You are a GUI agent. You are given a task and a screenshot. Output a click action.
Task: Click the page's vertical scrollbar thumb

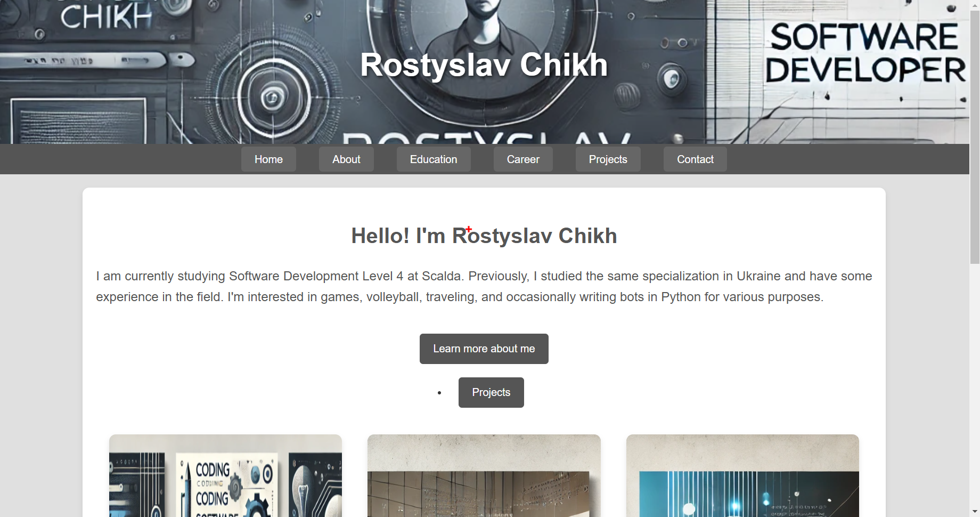(975, 137)
